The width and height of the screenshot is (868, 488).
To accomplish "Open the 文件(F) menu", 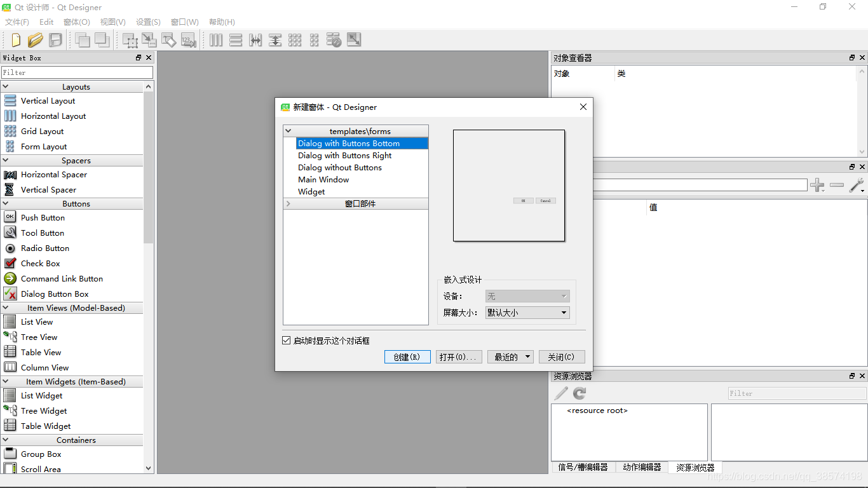I will (17, 22).
